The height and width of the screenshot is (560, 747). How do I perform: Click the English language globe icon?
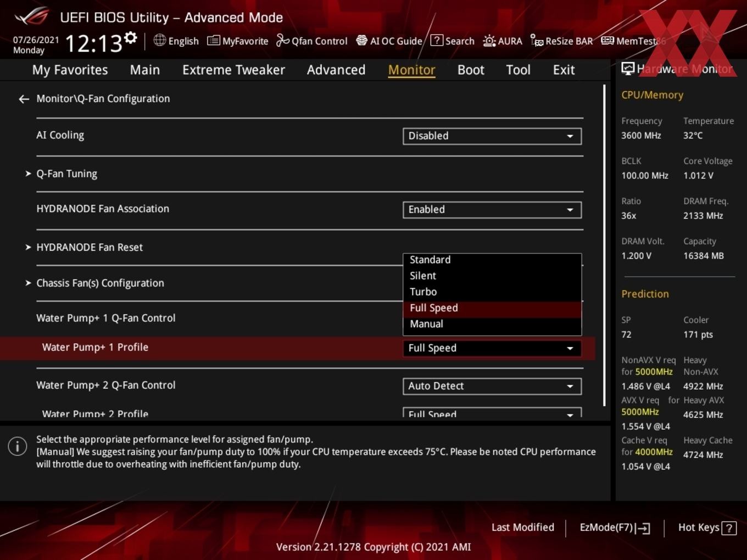click(x=159, y=40)
